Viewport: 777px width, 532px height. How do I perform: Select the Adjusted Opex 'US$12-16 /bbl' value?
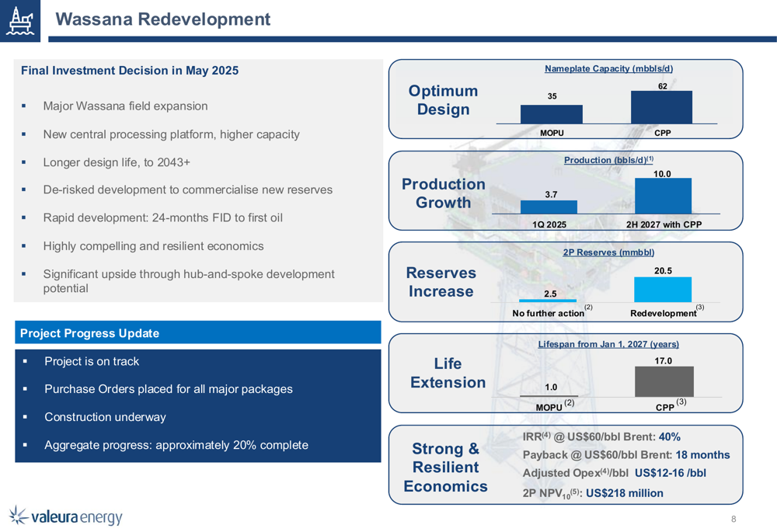point(671,473)
